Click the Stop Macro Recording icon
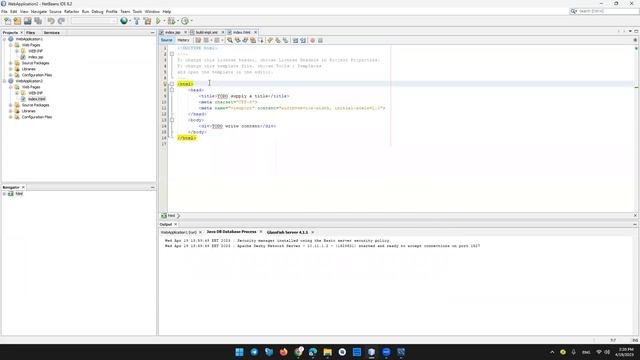This screenshot has width=640, height=360. 320,40
